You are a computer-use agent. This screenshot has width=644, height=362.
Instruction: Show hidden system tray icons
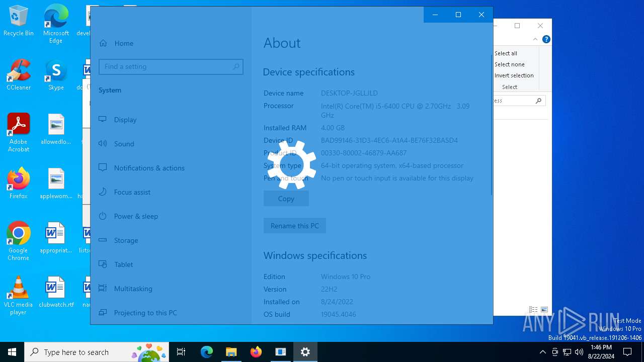pyautogui.click(x=542, y=352)
